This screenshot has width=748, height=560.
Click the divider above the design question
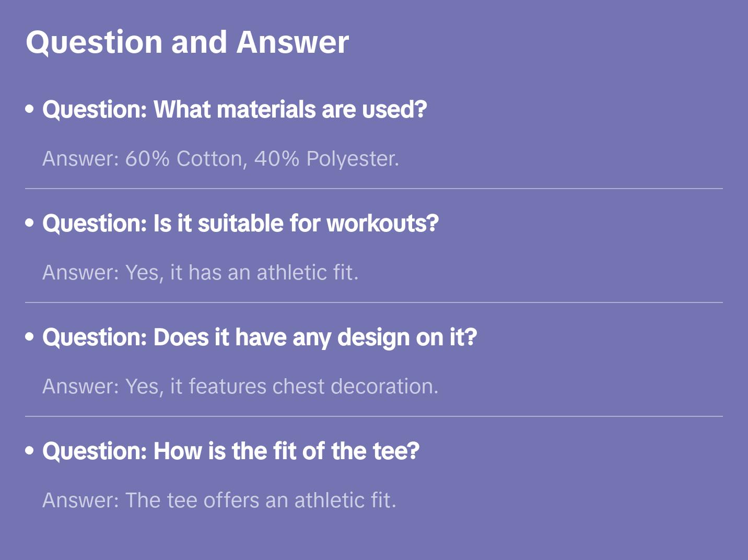(x=374, y=302)
